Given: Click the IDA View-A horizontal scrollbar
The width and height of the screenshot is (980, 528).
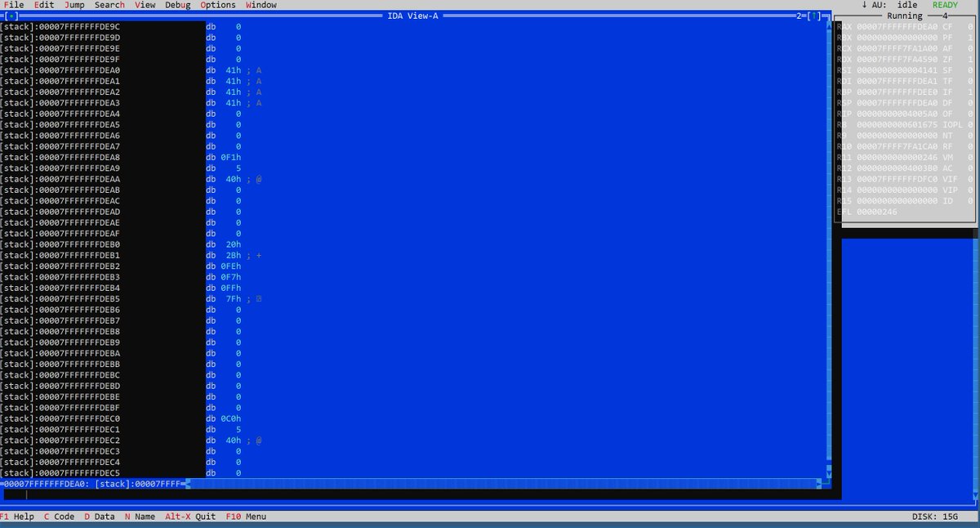Looking at the screenshot, I should click(x=502, y=484).
